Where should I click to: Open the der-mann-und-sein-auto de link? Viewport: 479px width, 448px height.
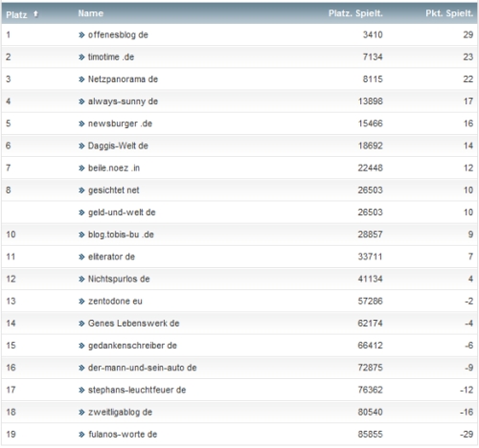point(142,368)
